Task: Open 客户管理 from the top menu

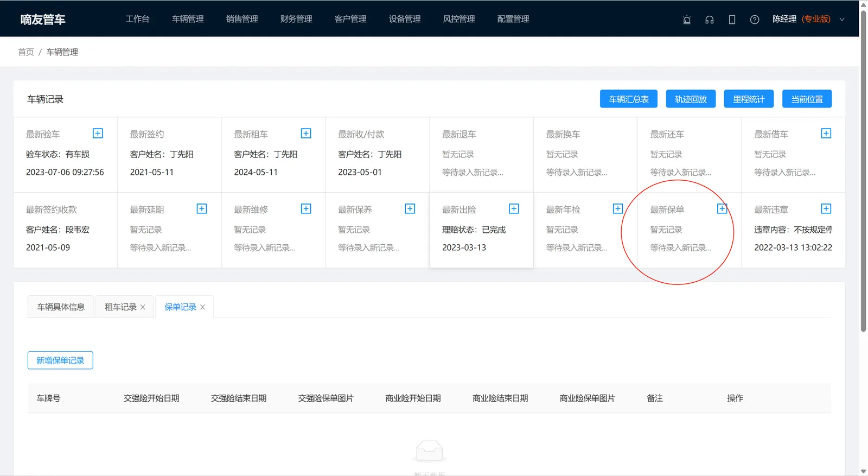Action: 350,19
